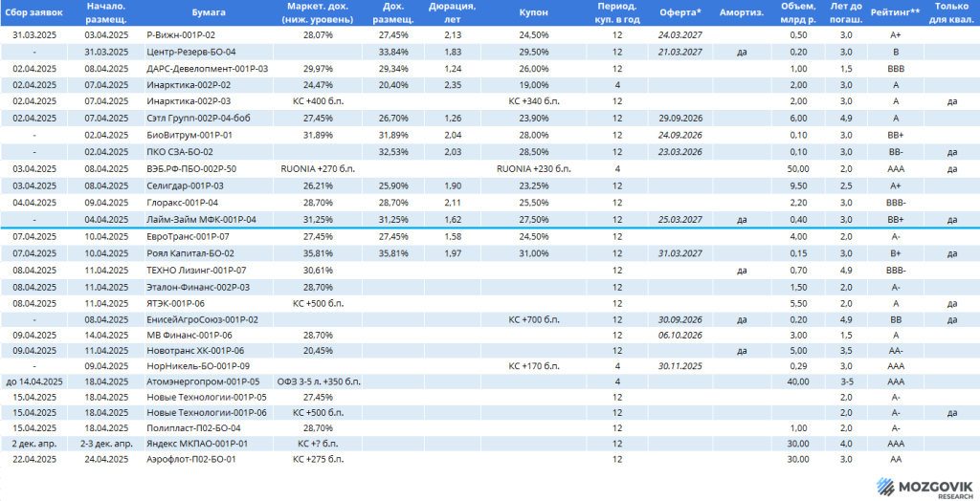Click the "RUONIA +270 б.п." yield cell
Viewport: 980px width, 501px height.
tap(318, 168)
